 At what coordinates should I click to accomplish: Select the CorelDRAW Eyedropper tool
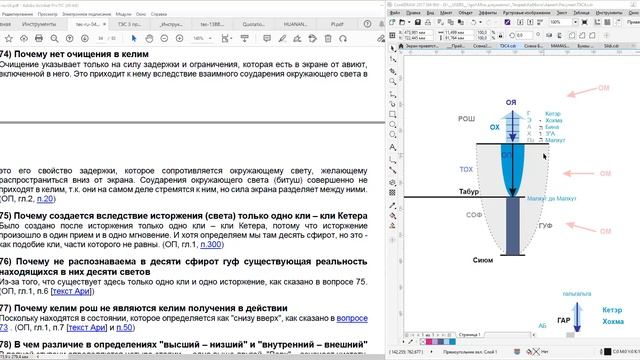point(392,205)
